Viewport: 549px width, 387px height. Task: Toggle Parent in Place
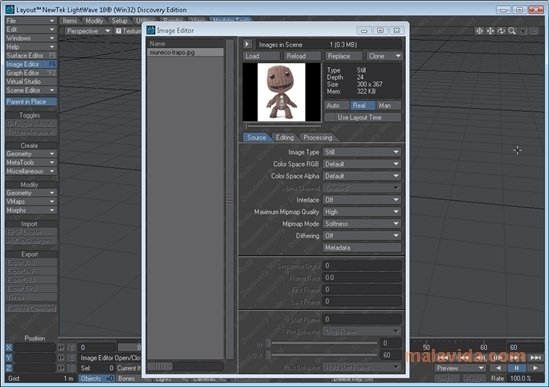coord(31,102)
